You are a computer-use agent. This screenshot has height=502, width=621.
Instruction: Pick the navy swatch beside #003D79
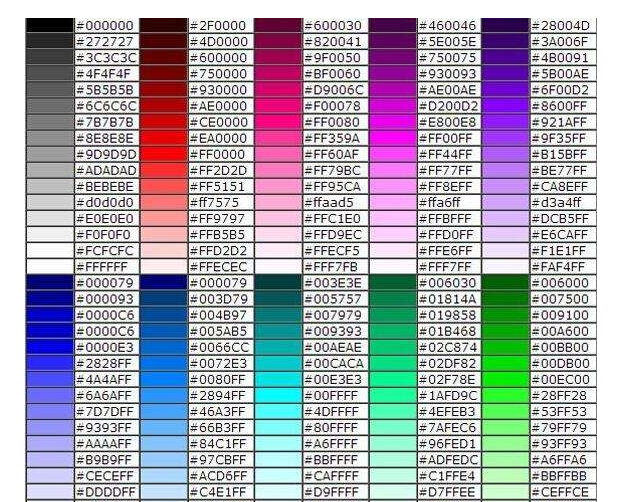(x=163, y=299)
